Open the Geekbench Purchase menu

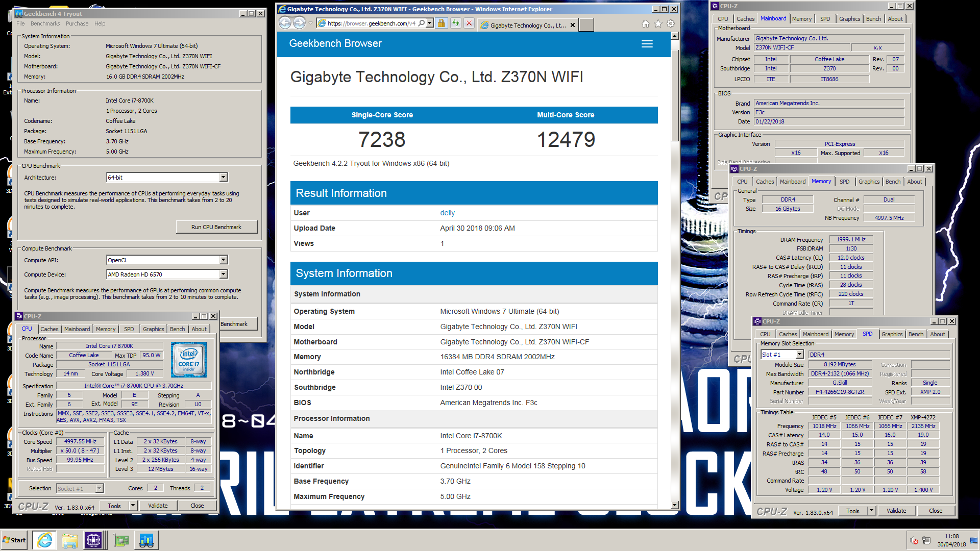(77, 23)
